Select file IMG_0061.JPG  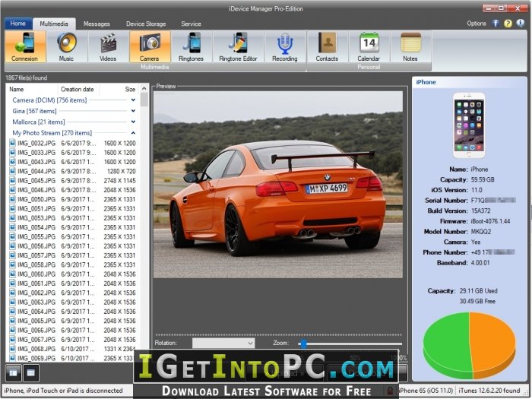click(x=73, y=283)
